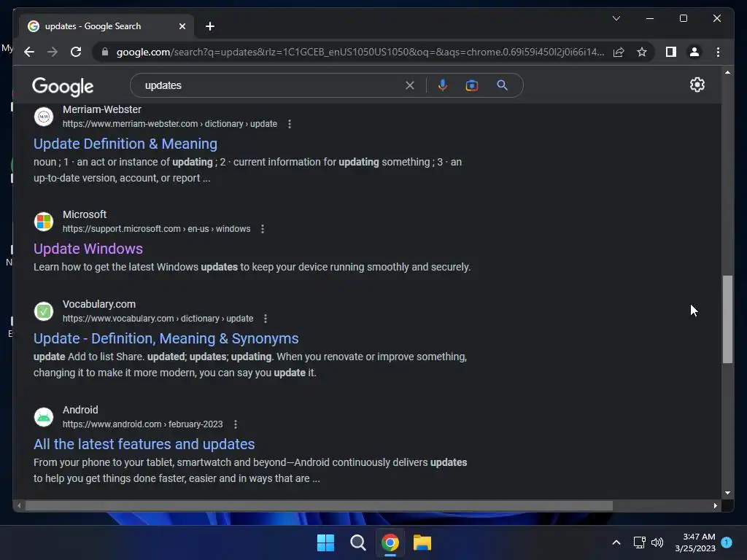This screenshot has width=747, height=560.
Task: Click the horizontal scrollbar right arrow
Action: coord(715,506)
